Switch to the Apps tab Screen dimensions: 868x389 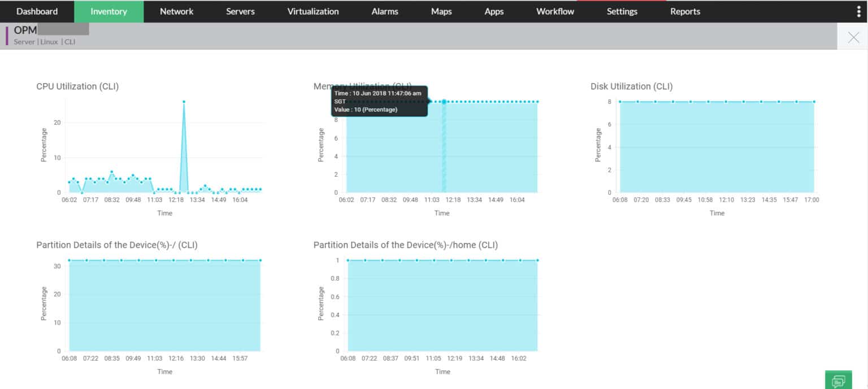(x=493, y=11)
